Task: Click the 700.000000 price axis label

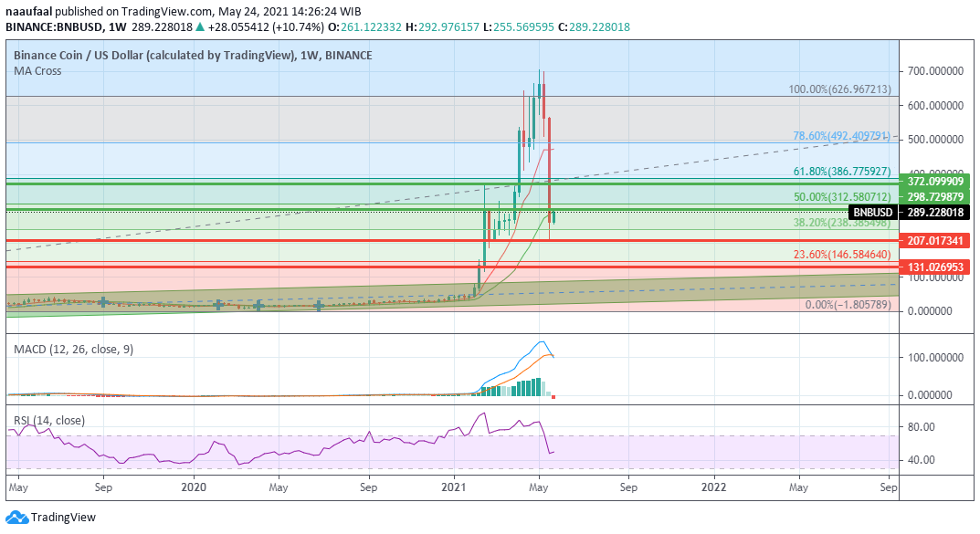Action: coord(935,71)
